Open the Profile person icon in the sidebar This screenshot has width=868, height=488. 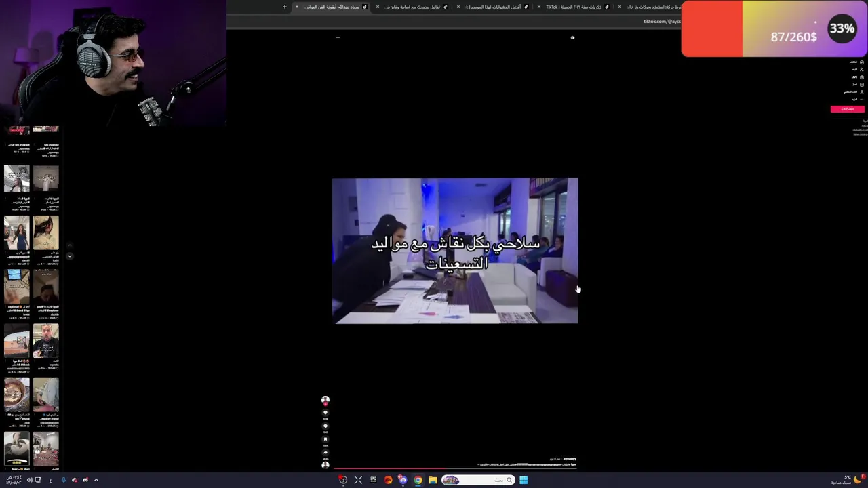pyautogui.click(x=861, y=91)
